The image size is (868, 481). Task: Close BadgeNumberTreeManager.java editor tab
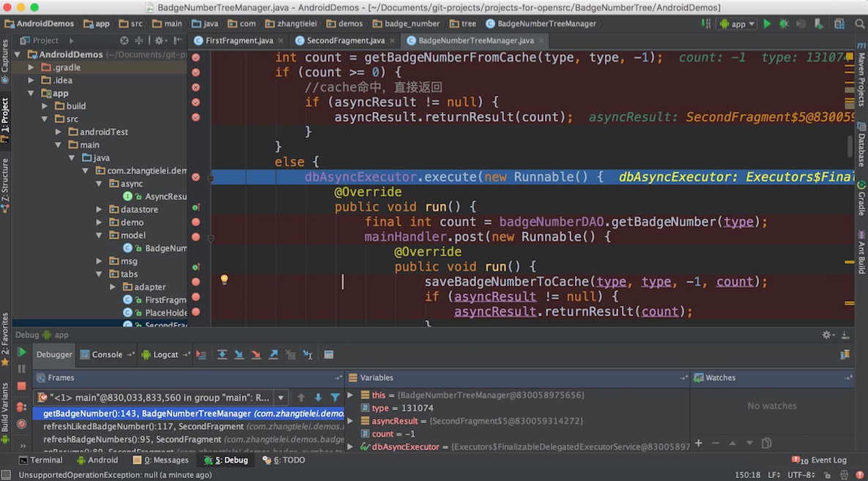coord(541,40)
